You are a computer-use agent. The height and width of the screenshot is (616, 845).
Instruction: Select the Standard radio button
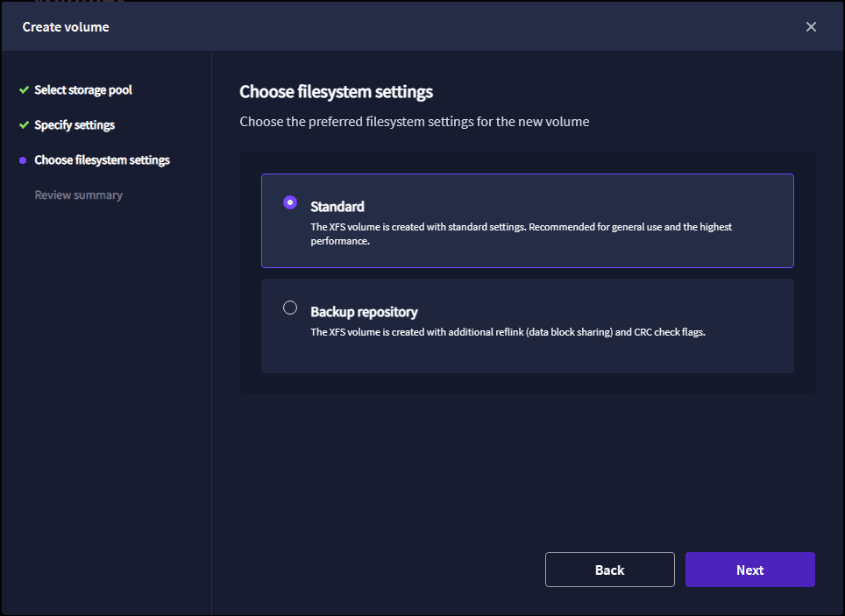point(290,202)
